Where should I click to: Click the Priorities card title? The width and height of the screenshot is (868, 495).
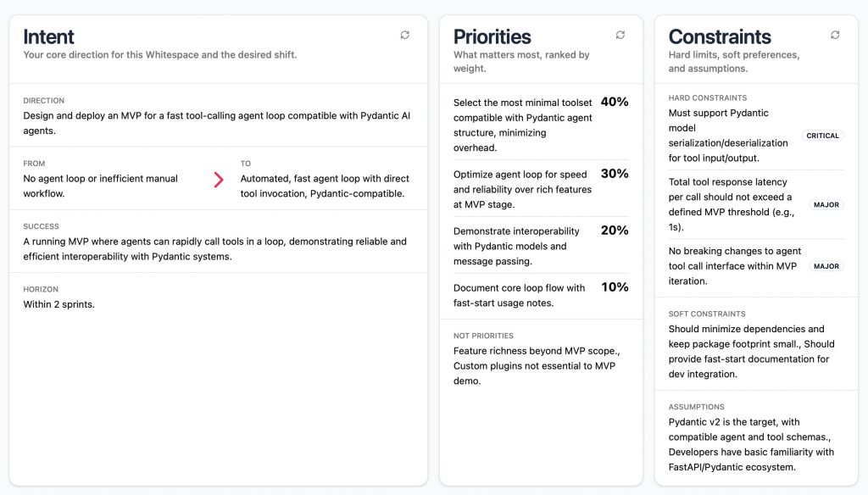[x=492, y=36]
